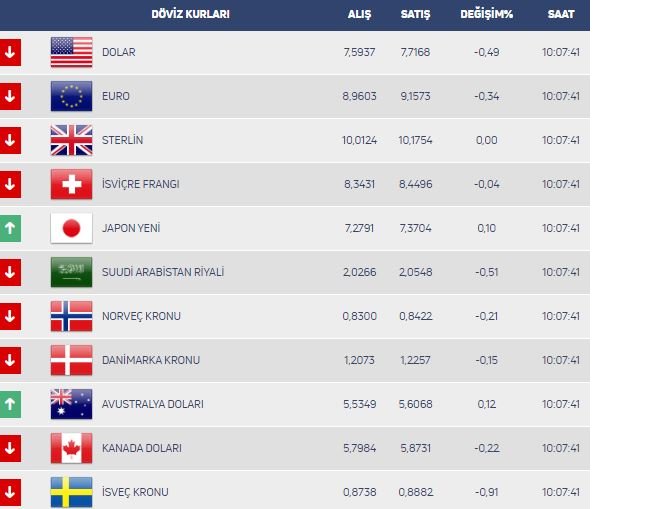This screenshot has height=509, width=670.
Task: Click the DEĞİŞİM% column header
Action: tap(486, 15)
